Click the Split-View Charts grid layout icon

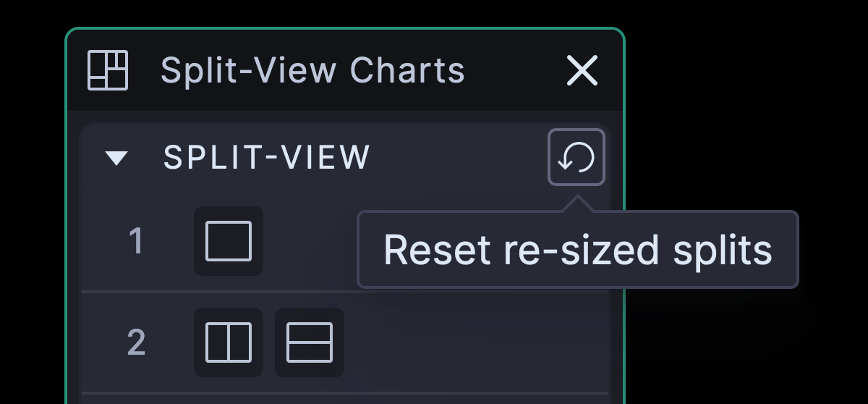(108, 70)
